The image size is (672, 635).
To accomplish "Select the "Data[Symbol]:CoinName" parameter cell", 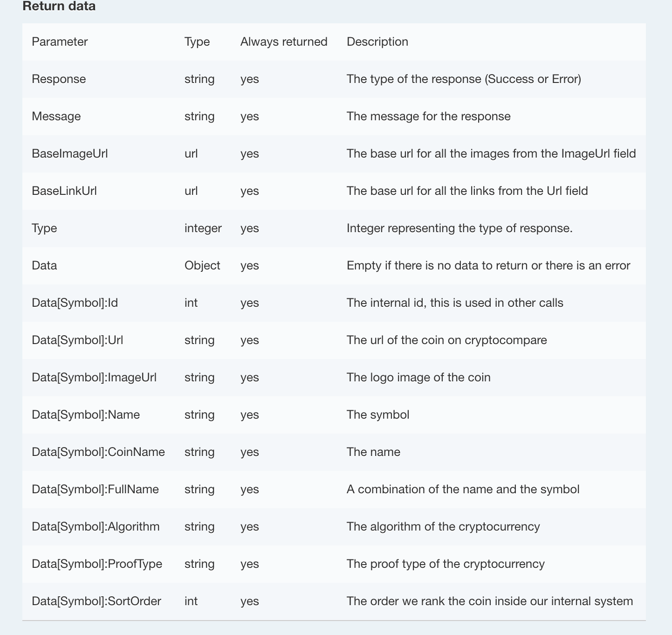I will pyautogui.click(x=98, y=452).
